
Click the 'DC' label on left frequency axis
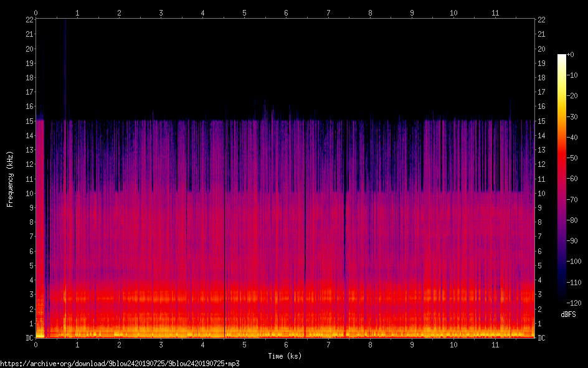point(30,338)
